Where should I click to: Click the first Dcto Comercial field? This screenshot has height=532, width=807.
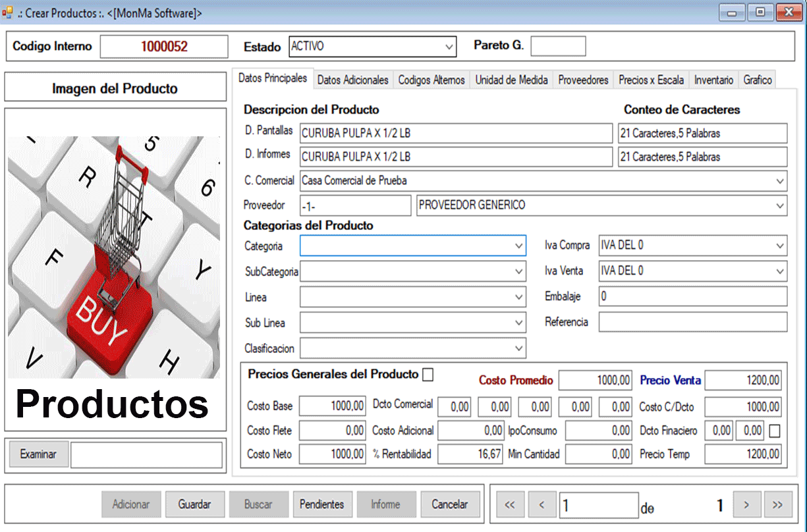click(455, 407)
